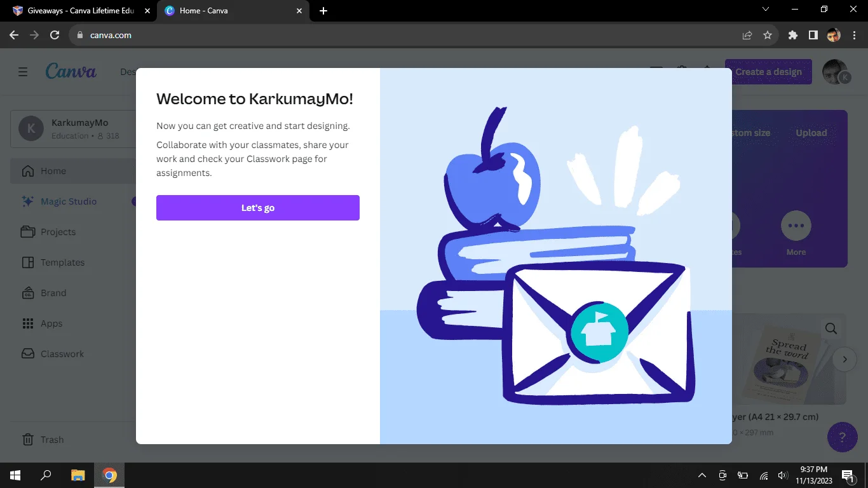Click the browser forward arrow
This screenshot has height=488, width=868.
pyautogui.click(x=34, y=36)
